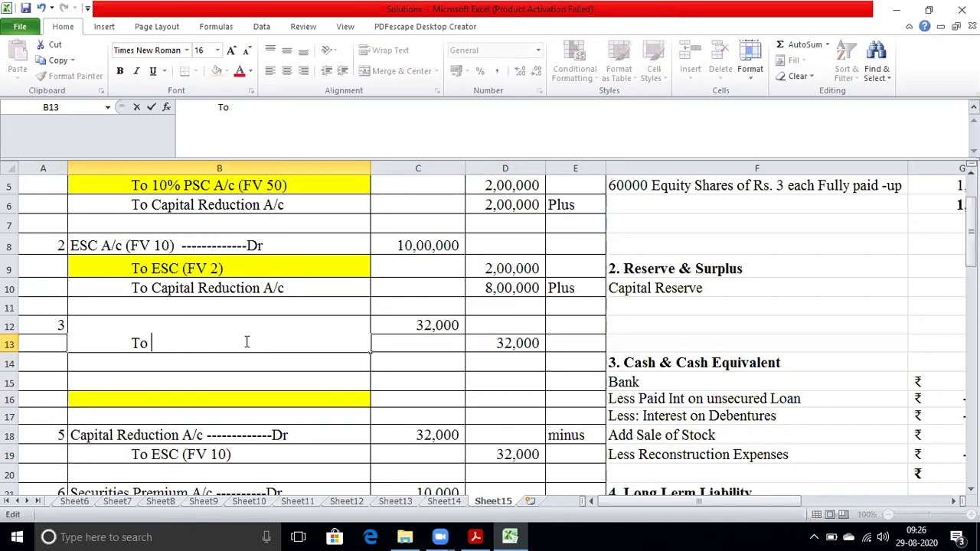This screenshot has width=980, height=551.
Task: Open the Name Box dropdown arrow
Action: [x=107, y=107]
